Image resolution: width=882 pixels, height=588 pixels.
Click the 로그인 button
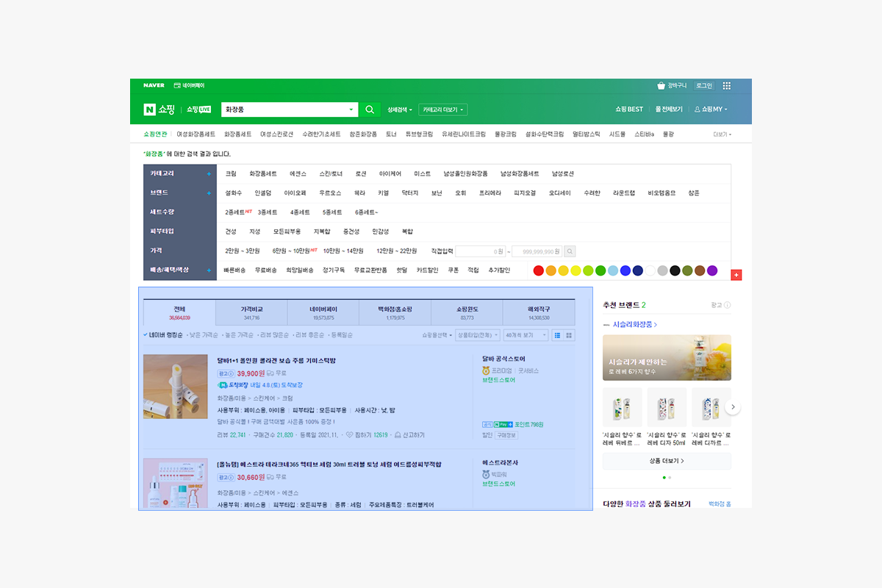(x=704, y=85)
